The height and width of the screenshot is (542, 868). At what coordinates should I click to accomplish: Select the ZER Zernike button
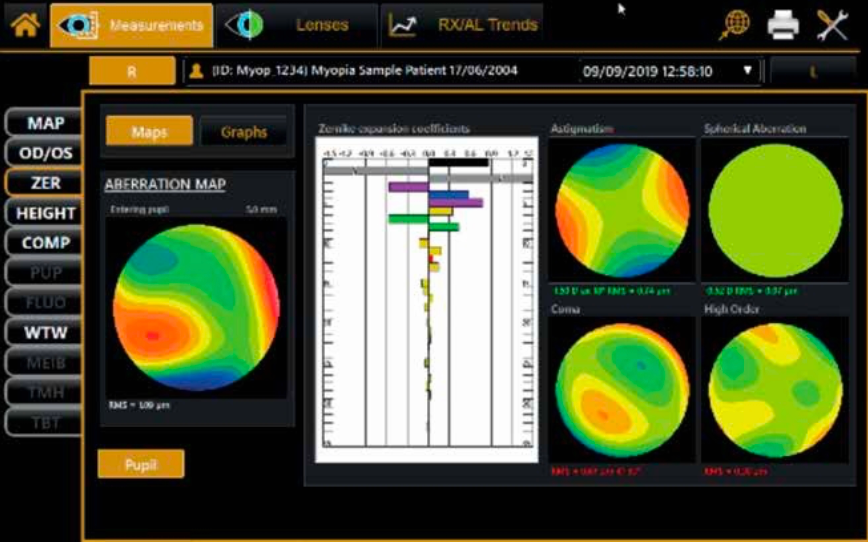click(x=44, y=183)
